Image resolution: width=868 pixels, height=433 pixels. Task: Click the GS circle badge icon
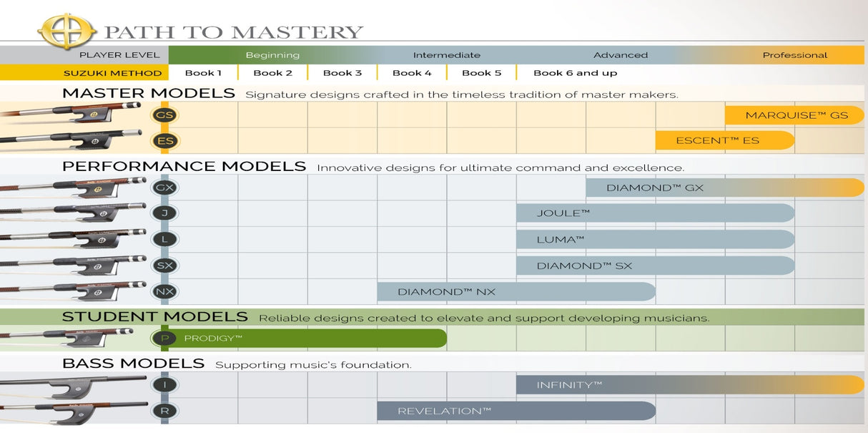(165, 115)
